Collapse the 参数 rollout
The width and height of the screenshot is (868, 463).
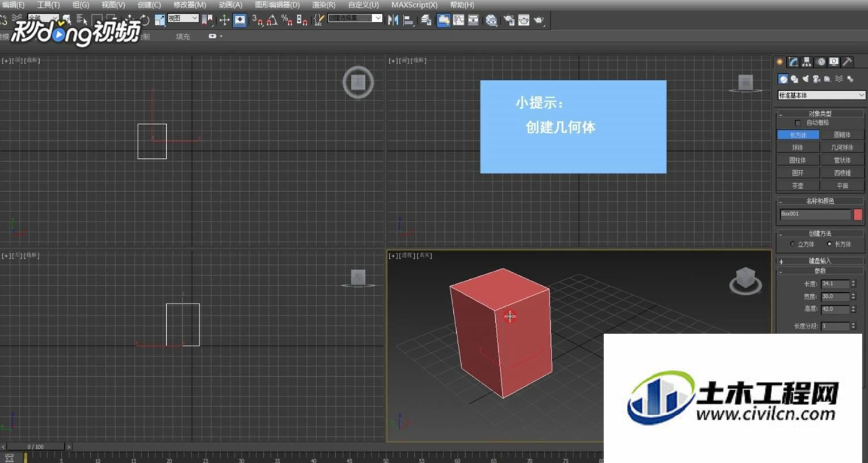point(820,271)
